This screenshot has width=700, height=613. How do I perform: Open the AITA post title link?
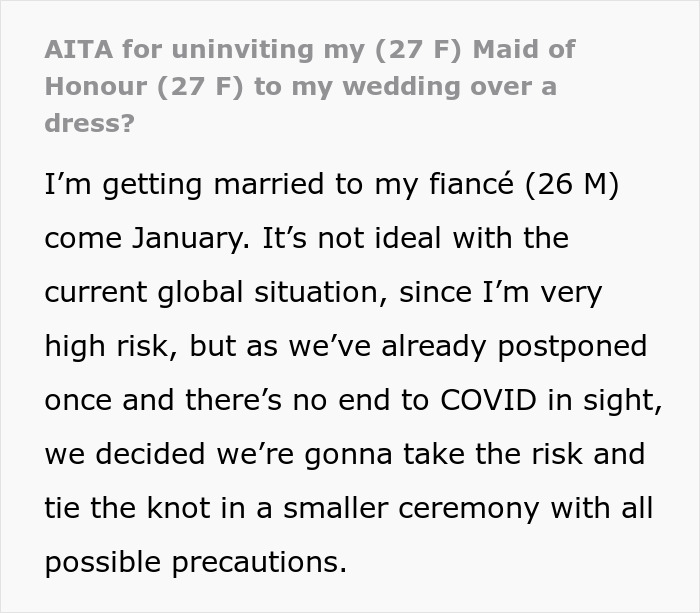[x=310, y=86]
